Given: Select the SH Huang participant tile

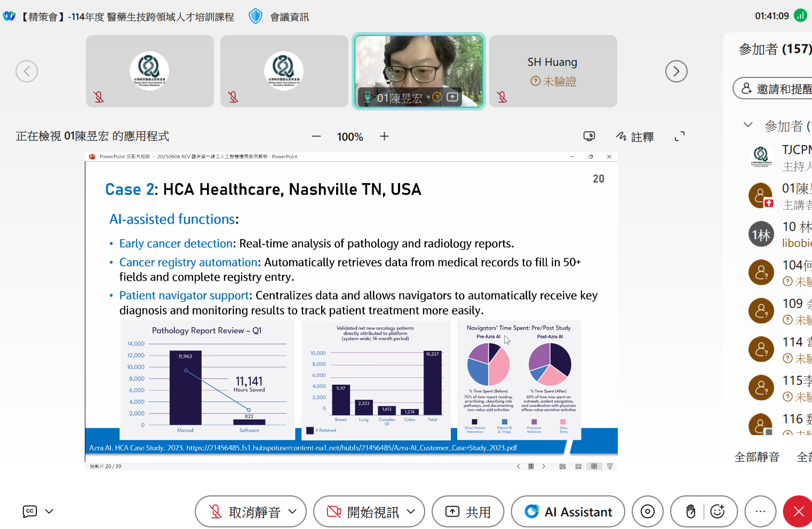Looking at the screenshot, I should coord(553,72).
